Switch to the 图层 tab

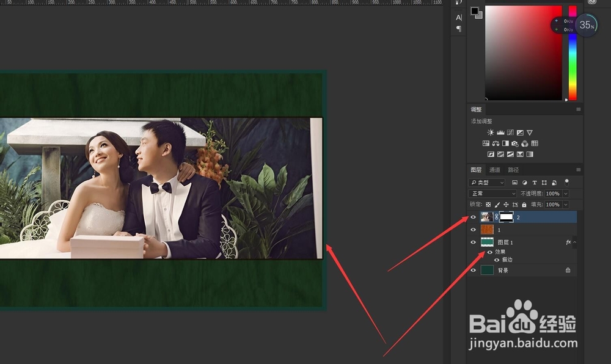[476, 170]
